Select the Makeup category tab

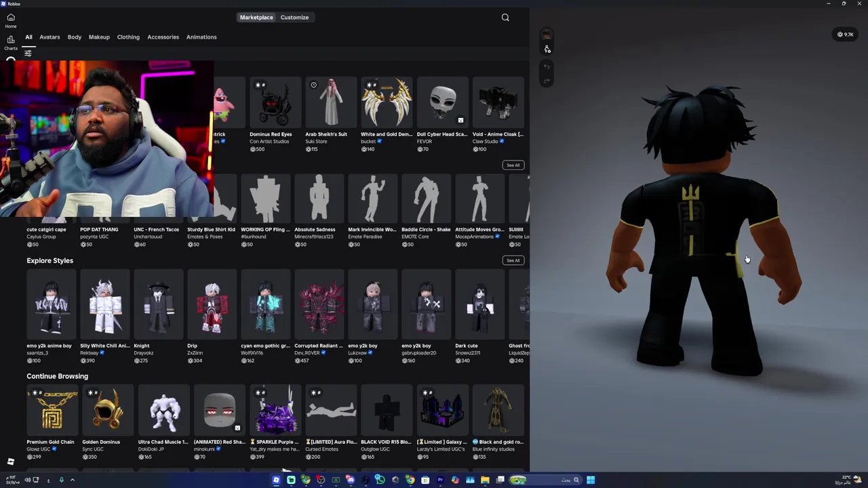[99, 37]
